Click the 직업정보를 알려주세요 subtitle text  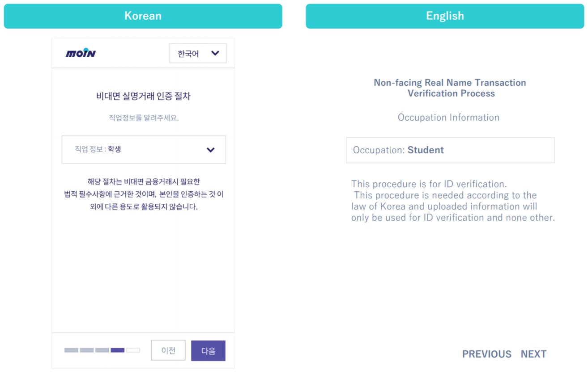(x=144, y=118)
